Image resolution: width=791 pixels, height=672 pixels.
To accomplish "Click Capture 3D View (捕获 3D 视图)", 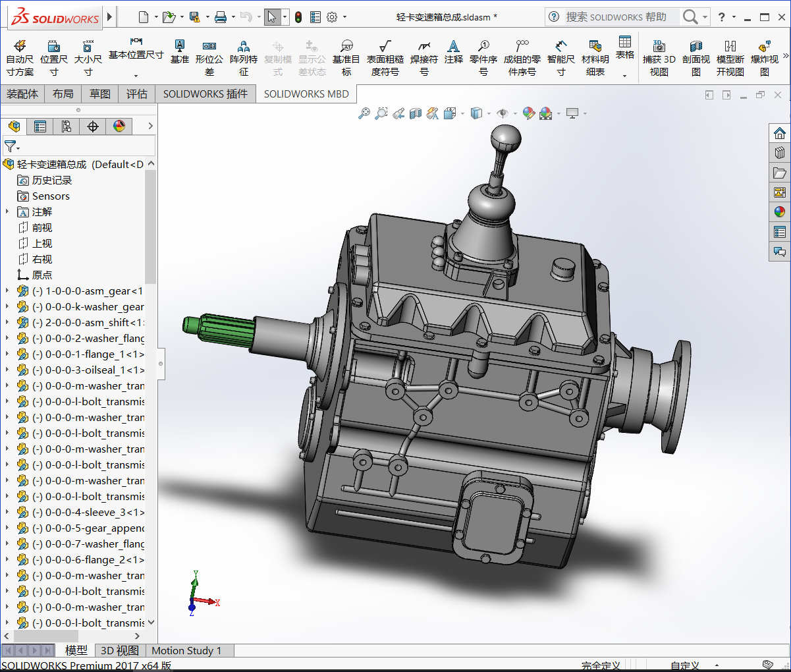I will click(x=659, y=58).
